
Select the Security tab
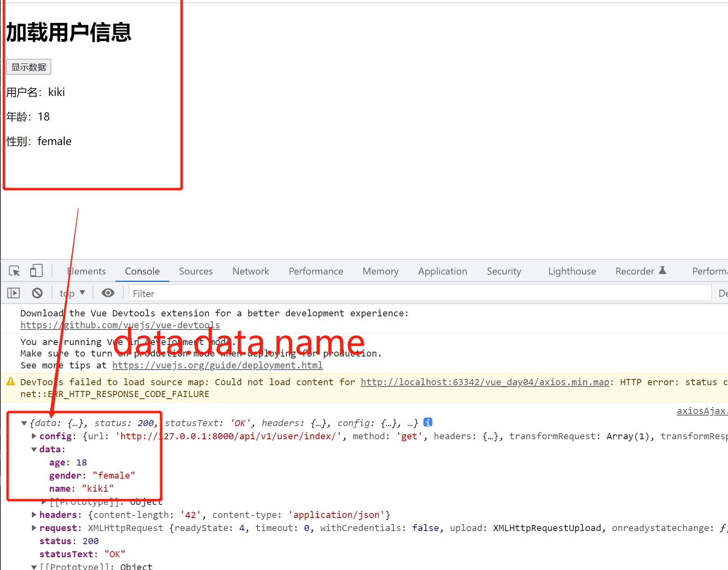(x=504, y=271)
